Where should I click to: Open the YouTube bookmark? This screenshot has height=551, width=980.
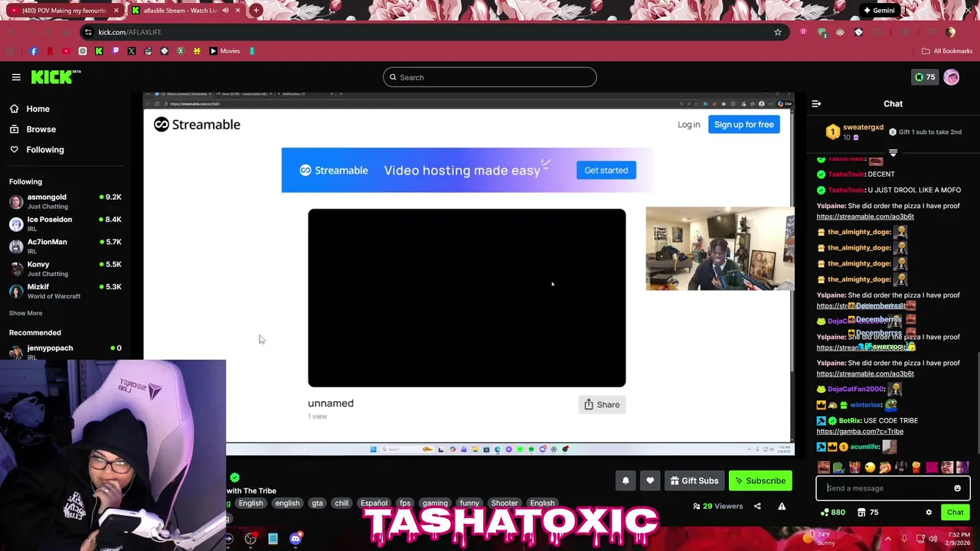66,51
